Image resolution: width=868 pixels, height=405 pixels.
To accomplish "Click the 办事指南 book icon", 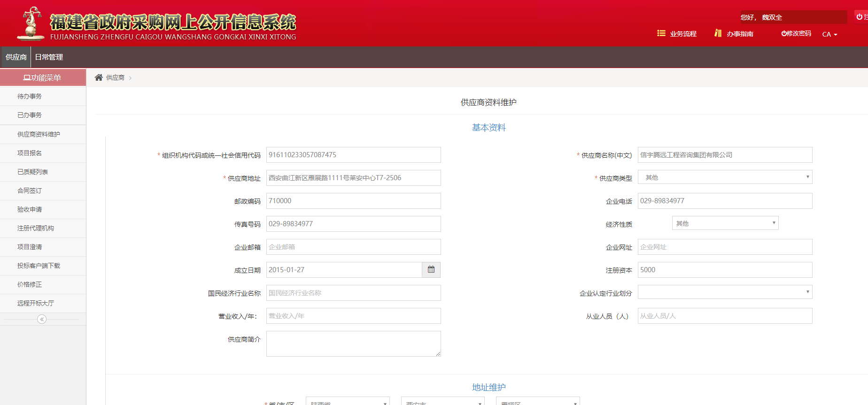I will tap(718, 33).
